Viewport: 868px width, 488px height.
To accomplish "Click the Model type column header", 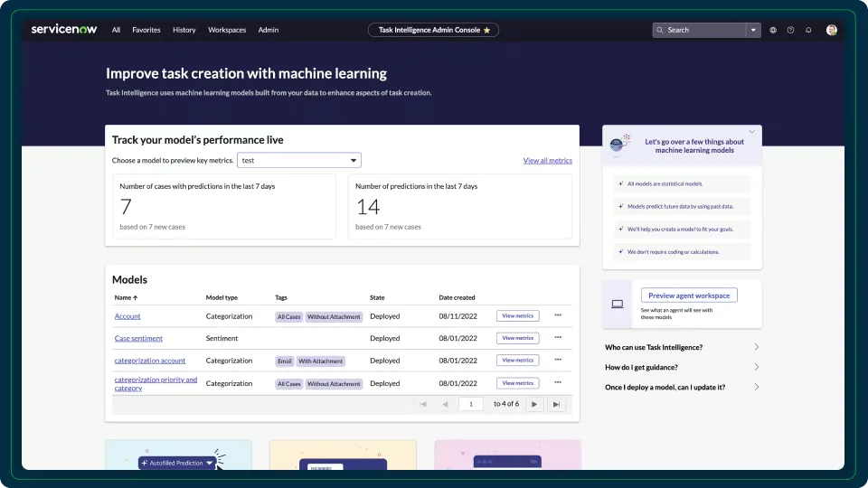I will 222,297.
